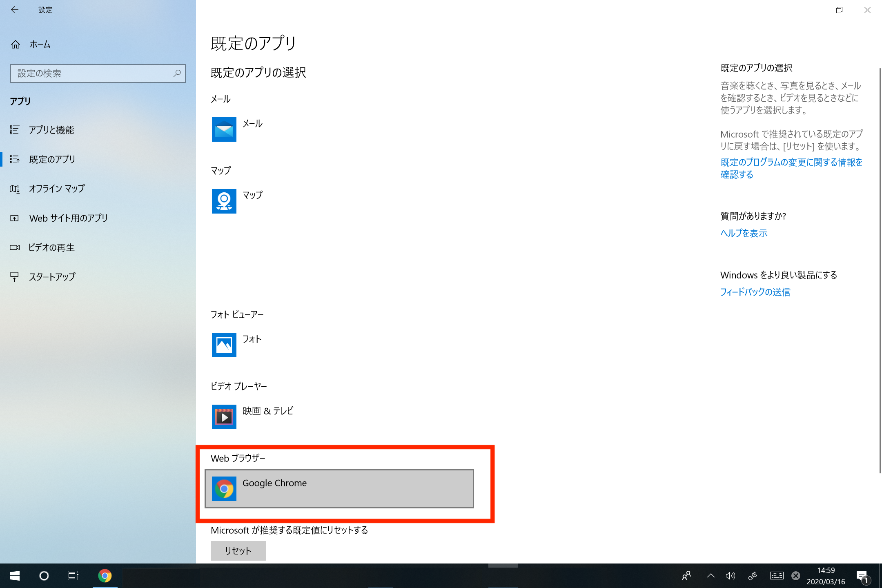Click the Maps default app icon

point(224,201)
